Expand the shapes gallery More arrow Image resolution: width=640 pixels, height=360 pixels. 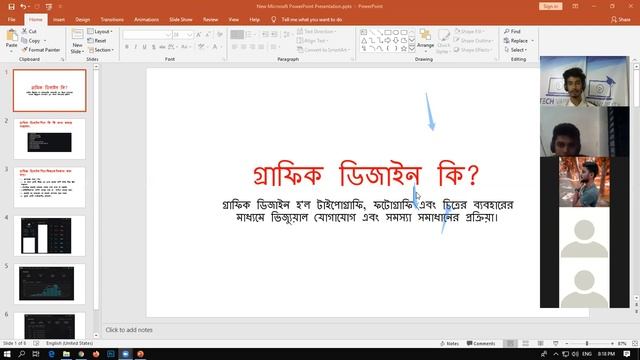(412, 48)
